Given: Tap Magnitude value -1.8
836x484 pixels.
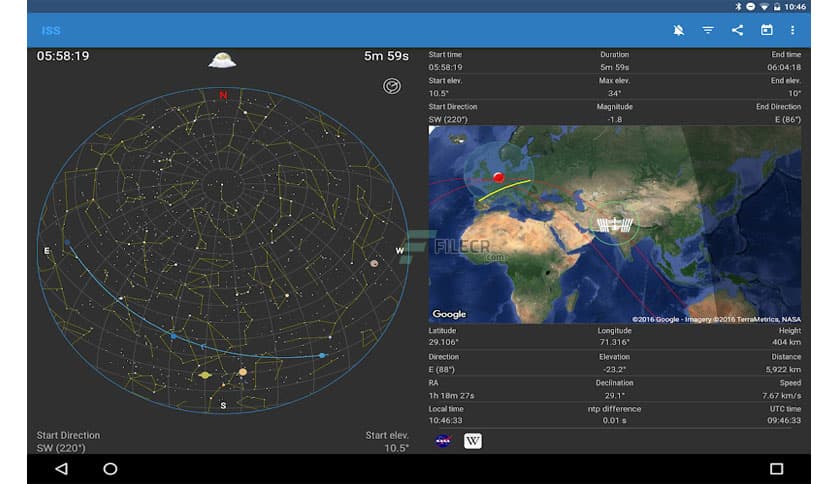Looking at the screenshot, I should click(614, 119).
